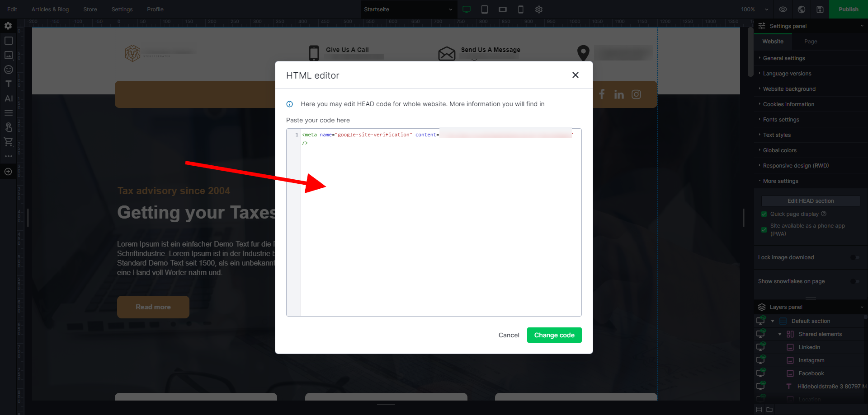Open the three-dots more tools in sidebar
This screenshot has height=415, width=868.
point(8,156)
